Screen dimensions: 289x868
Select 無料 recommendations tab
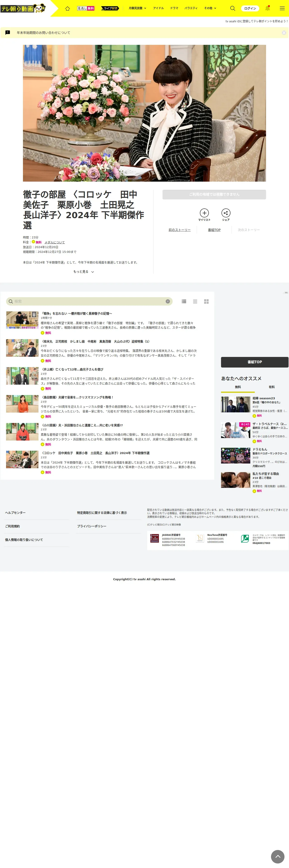238,387
